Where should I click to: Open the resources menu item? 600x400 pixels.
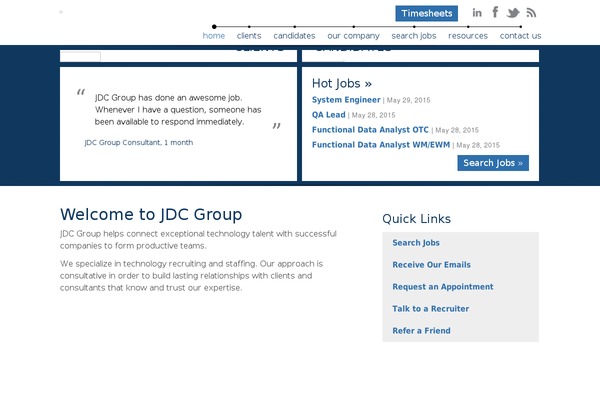coord(468,36)
